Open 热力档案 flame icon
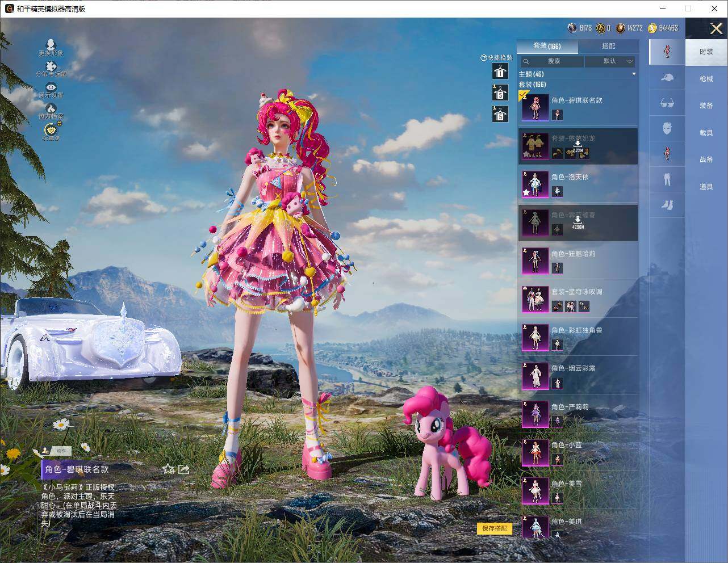This screenshot has height=563, width=728. coord(51,108)
